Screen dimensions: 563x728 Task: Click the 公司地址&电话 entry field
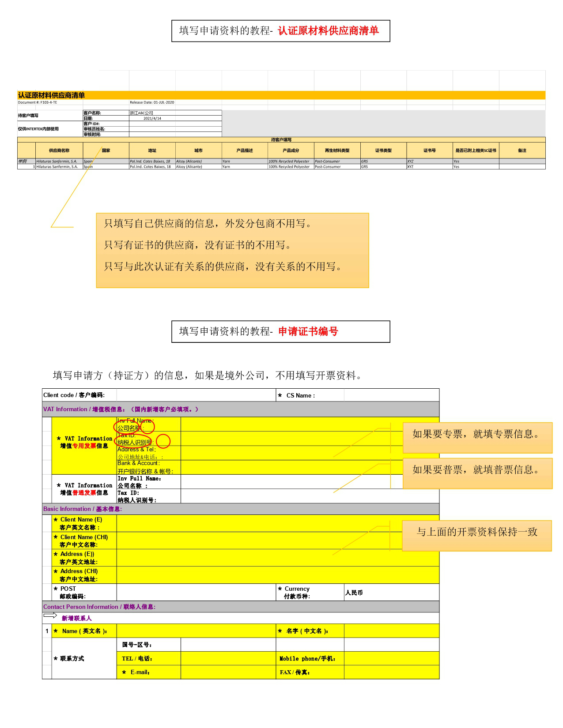pos(310,453)
